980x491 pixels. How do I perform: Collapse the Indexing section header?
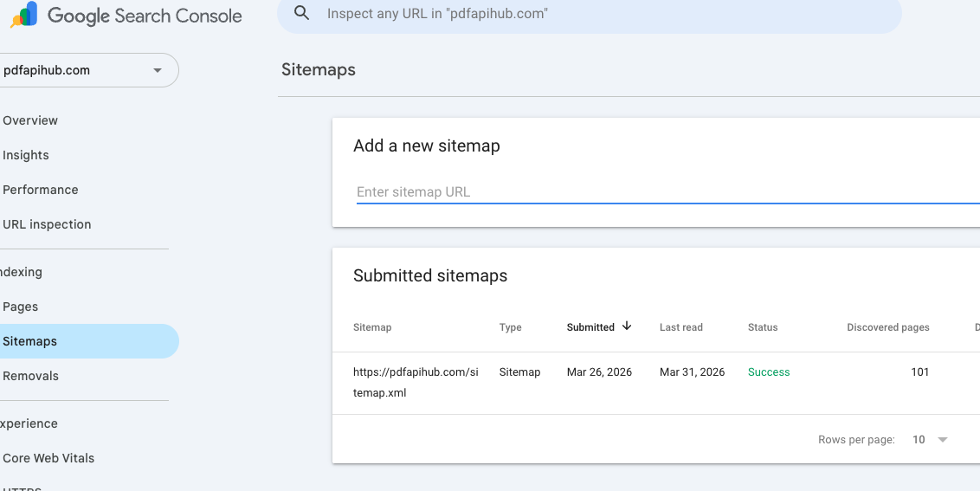[x=21, y=272]
